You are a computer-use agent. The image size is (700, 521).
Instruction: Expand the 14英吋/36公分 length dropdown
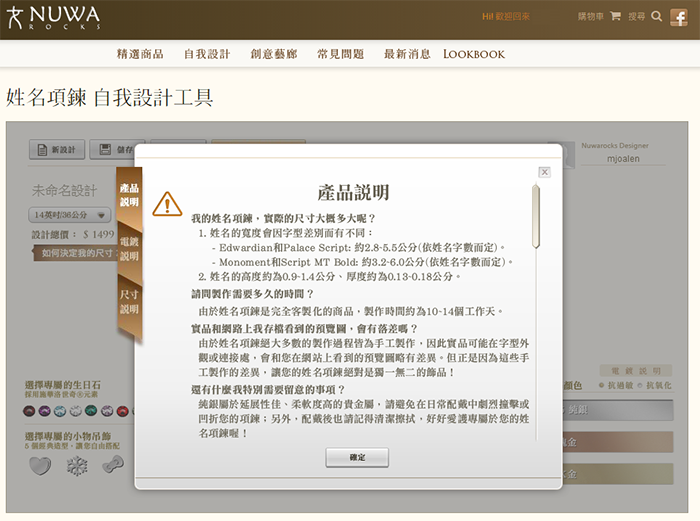tap(69, 215)
